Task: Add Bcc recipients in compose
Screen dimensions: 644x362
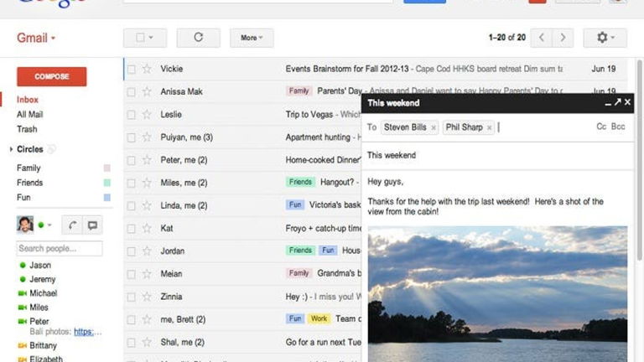Action: point(618,127)
